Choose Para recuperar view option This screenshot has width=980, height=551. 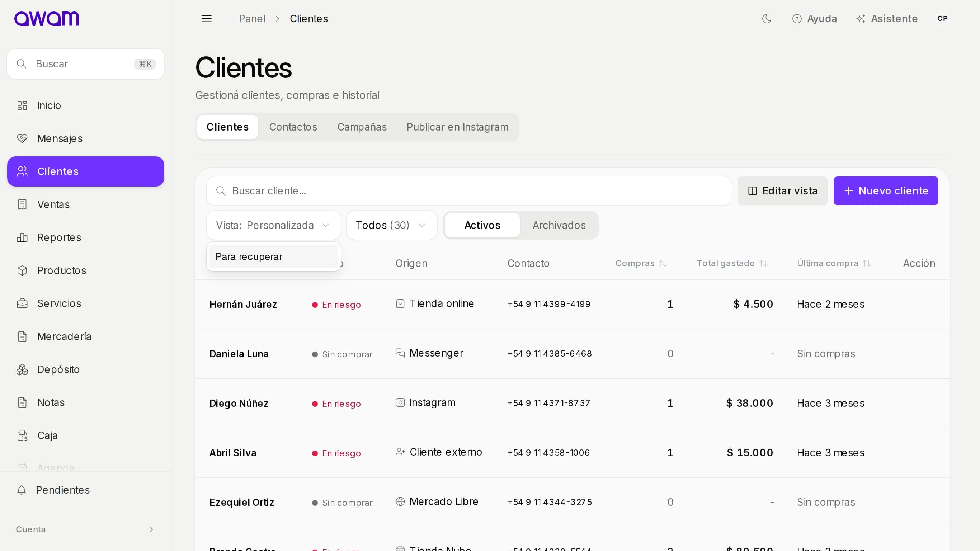click(x=273, y=257)
